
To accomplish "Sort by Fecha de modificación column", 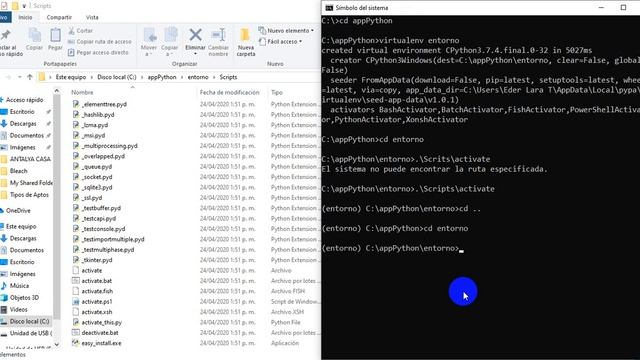I will [x=229, y=93].
